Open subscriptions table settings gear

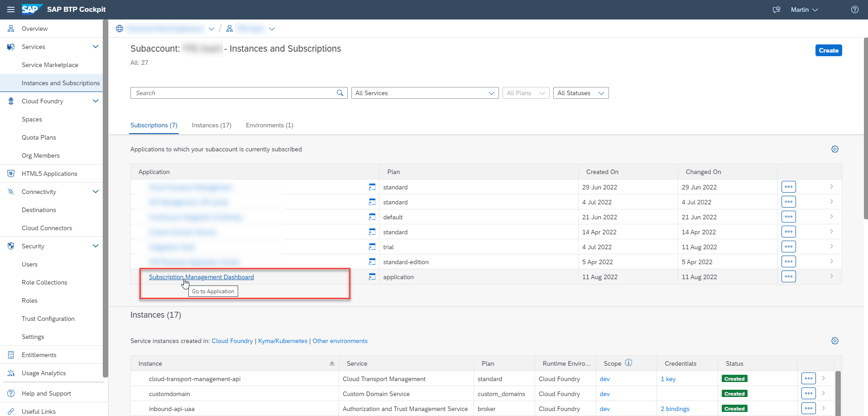click(x=835, y=149)
